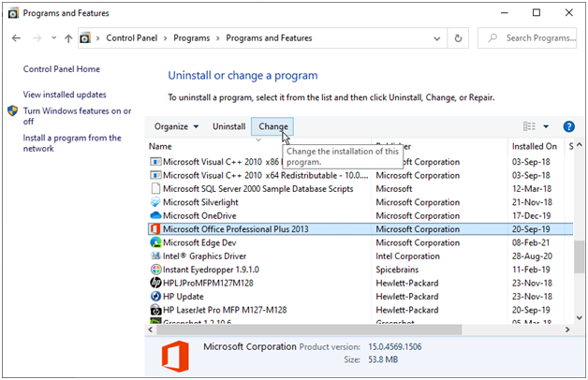This screenshot has height=380, width=588.
Task: Click the Microsoft OneDrive cloud icon
Action: coord(155,216)
